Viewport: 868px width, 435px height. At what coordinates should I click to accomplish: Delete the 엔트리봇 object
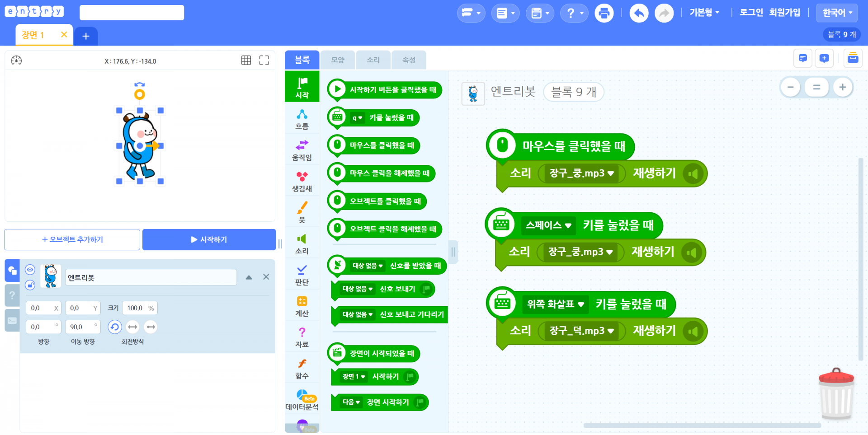click(x=266, y=277)
